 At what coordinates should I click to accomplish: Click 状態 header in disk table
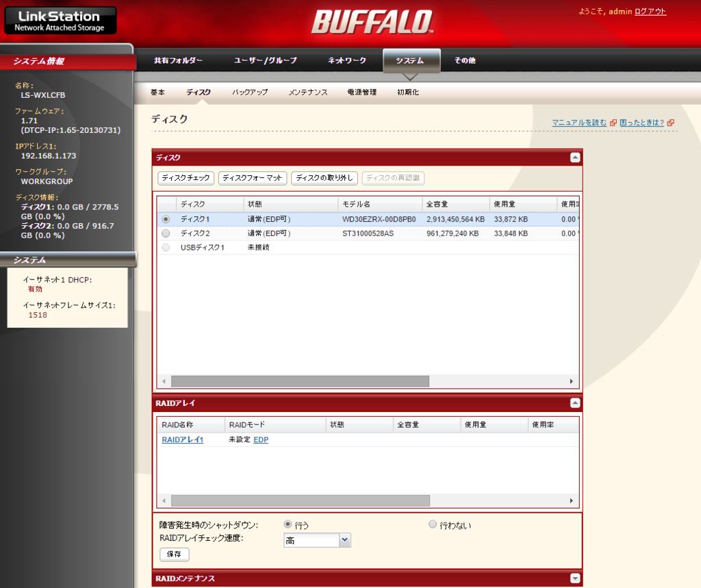(x=290, y=204)
